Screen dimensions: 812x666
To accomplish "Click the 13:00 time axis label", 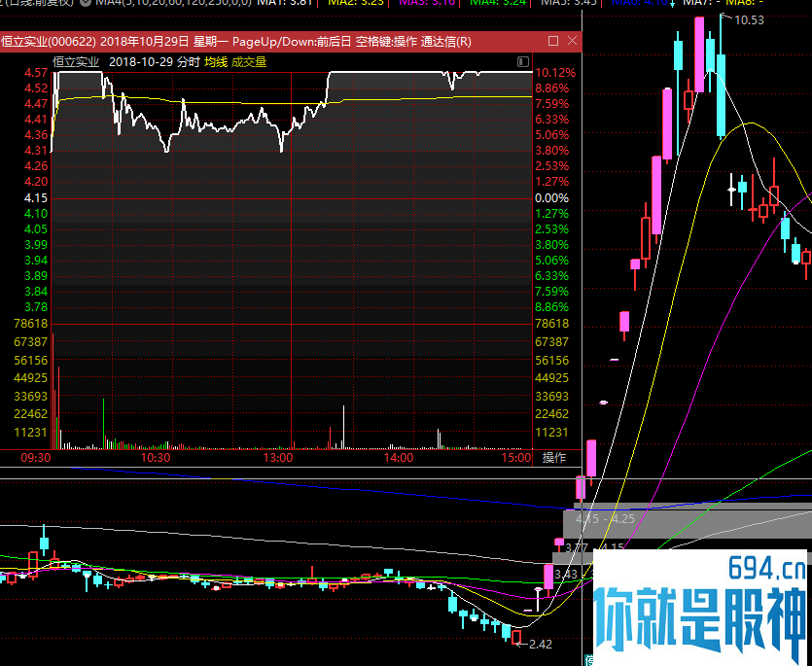I will coord(278,458).
